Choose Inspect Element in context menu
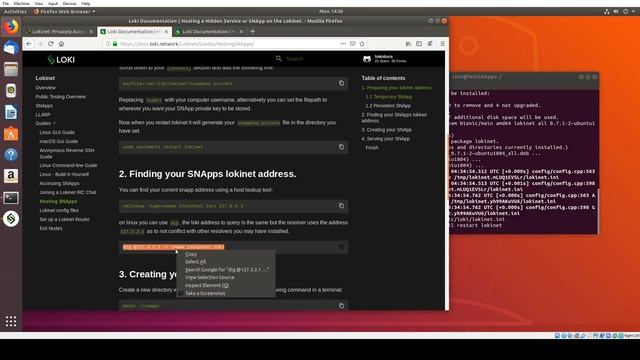 (207, 286)
